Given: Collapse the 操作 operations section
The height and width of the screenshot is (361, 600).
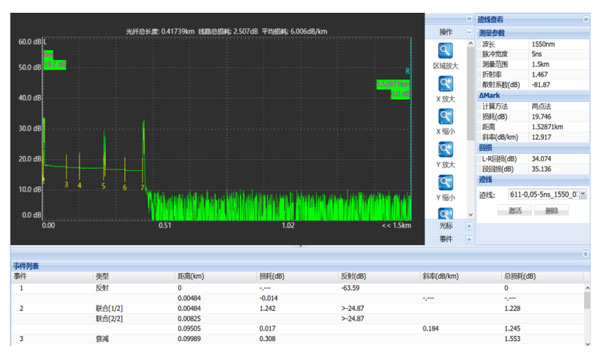Looking at the screenshot, I should (x=469, y=32).
